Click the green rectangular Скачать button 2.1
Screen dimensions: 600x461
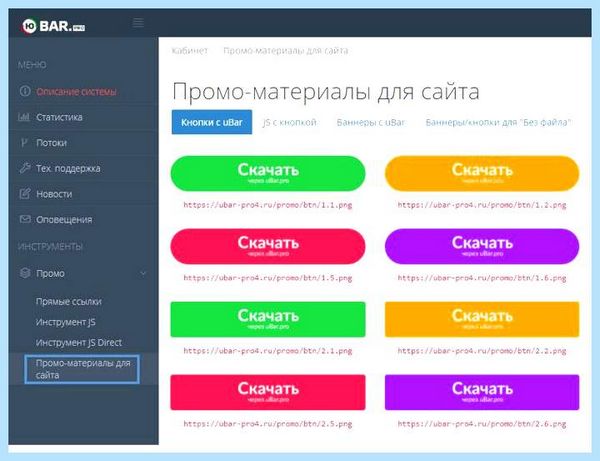point(268,319)
